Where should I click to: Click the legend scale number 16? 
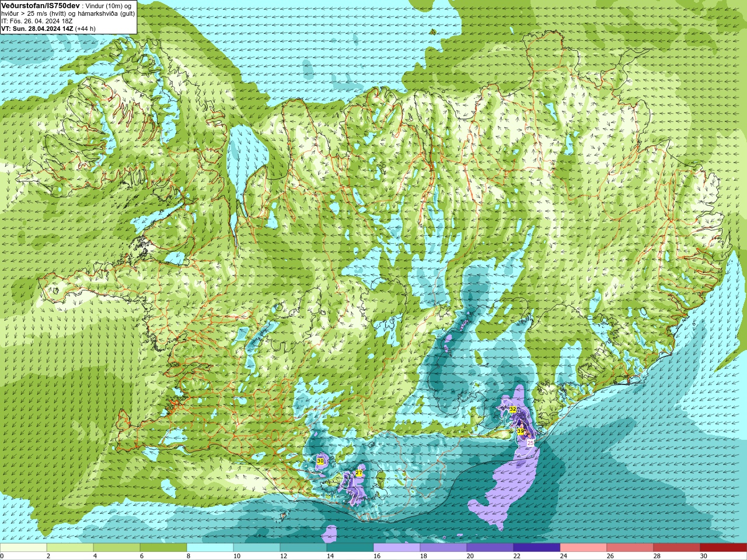pos(377,556)
